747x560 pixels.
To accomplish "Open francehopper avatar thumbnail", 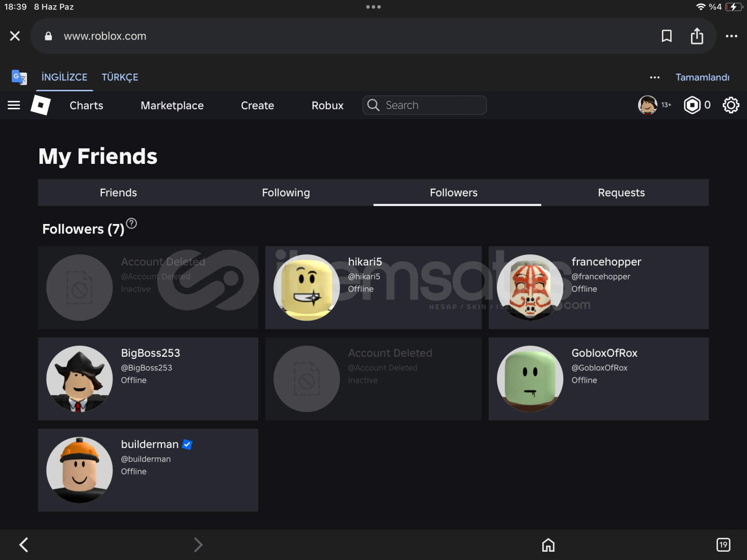I will 530,287.
